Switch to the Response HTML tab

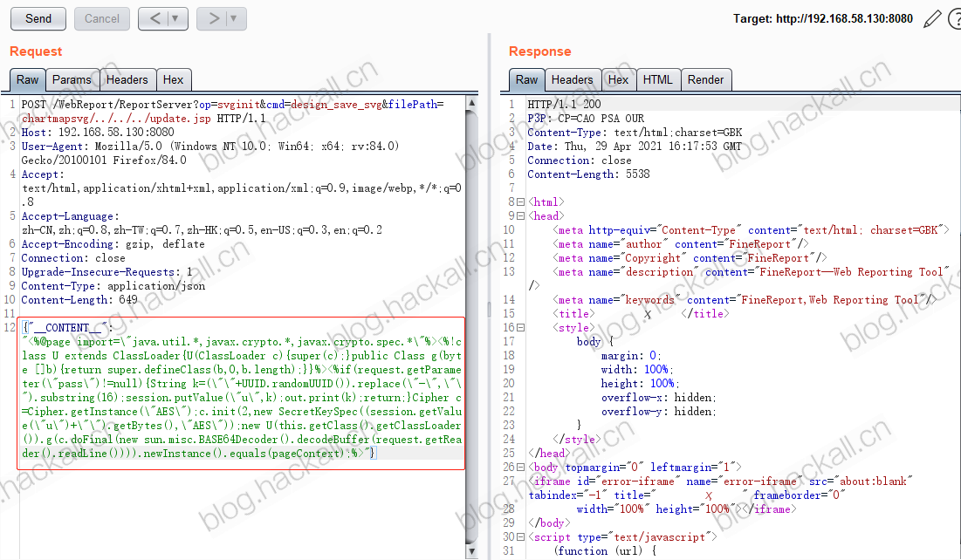pyautogui.click(x=657, y=79)
